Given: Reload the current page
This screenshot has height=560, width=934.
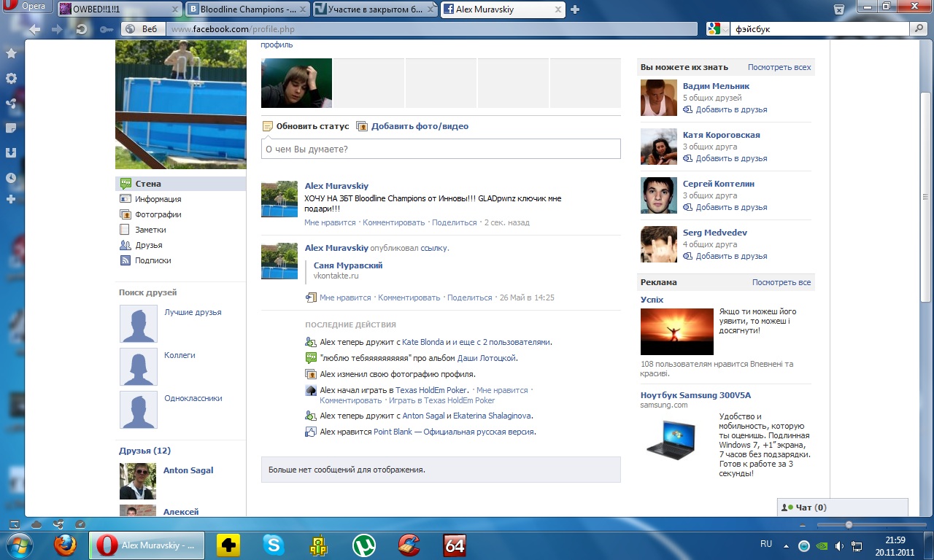Looking at the screenshot, I should click(82, 29).
